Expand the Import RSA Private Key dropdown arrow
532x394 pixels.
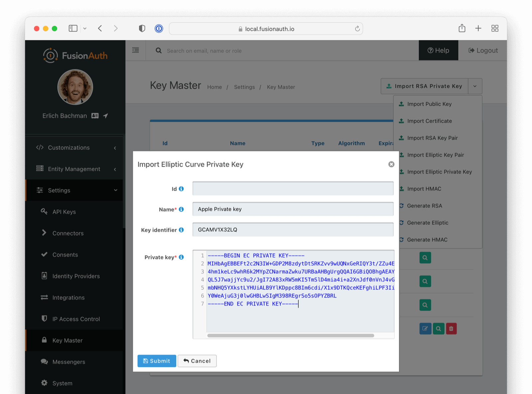pyautogui.click(x=475, y=86)
